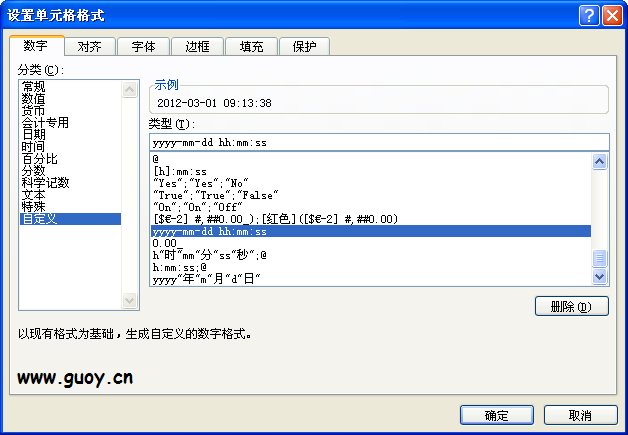Switch to the 对齐 tab

tap(89, 46)
